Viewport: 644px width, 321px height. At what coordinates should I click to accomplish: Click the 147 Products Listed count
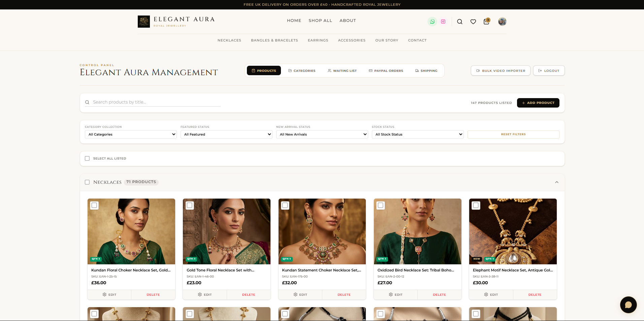pyautogui.click(x=491, y=103)
